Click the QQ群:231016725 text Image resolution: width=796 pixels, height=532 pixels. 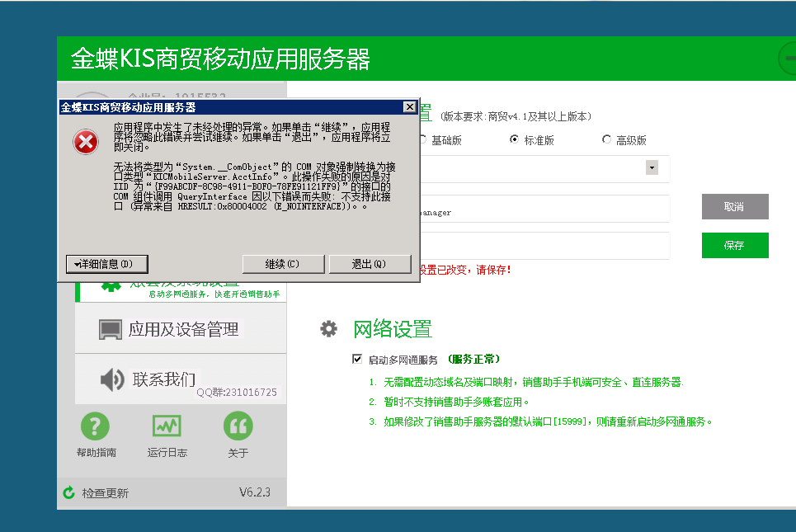237,393
